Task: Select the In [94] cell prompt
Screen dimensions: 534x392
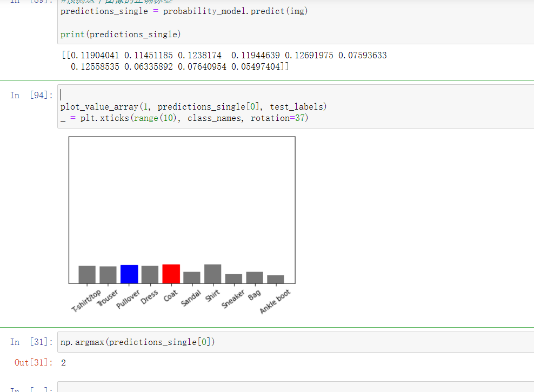Action: coord(31,96)
